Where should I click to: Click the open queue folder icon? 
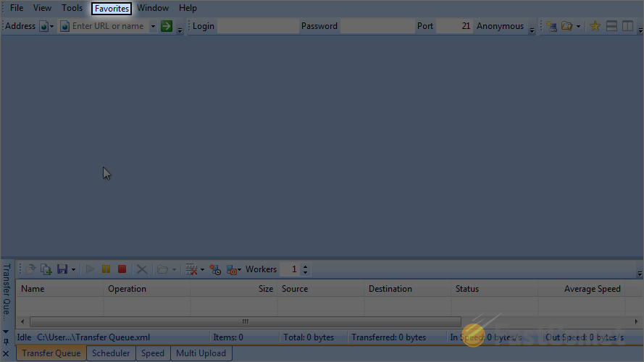(163, 269)
